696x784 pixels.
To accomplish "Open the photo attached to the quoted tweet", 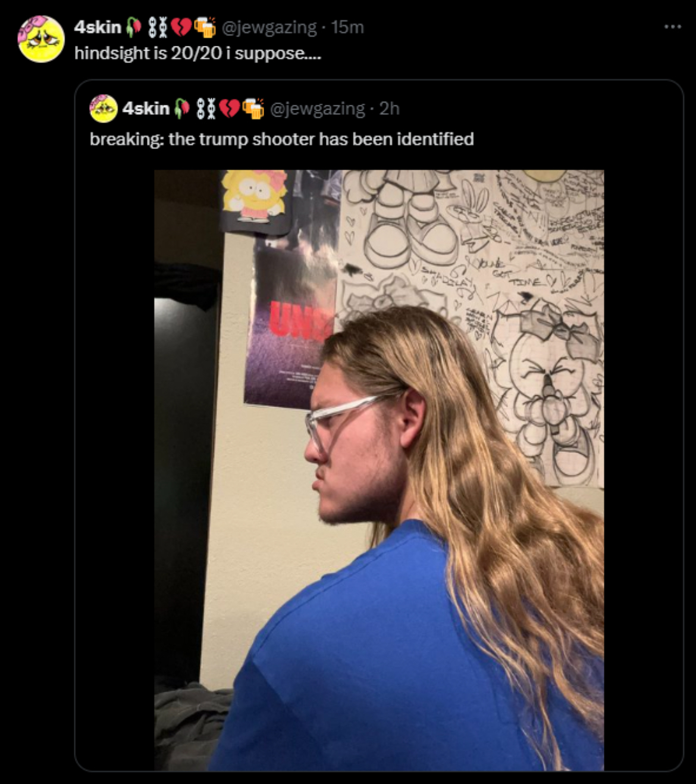I will click(x=379, y=470).
